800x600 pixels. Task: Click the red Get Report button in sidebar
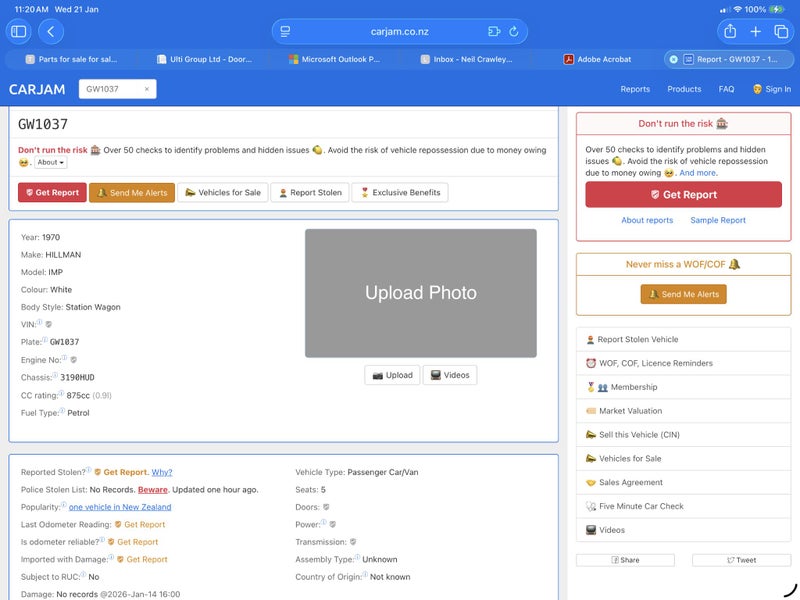683,195
